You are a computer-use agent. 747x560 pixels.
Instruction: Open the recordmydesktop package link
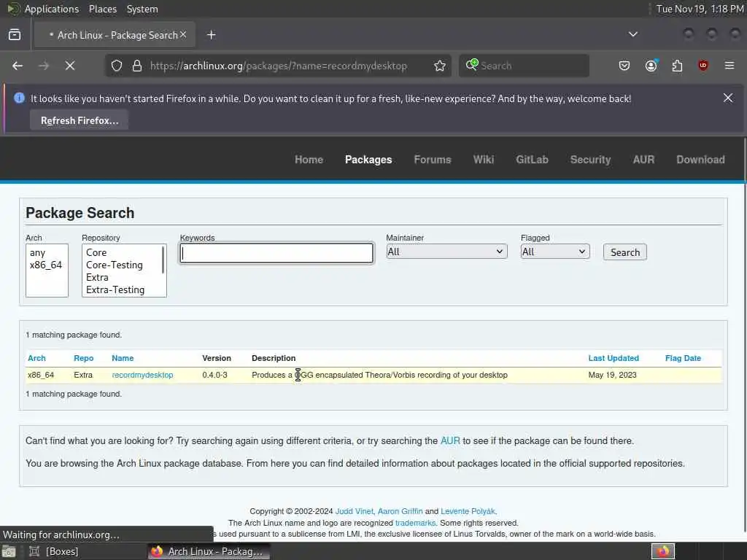(142, 376)
